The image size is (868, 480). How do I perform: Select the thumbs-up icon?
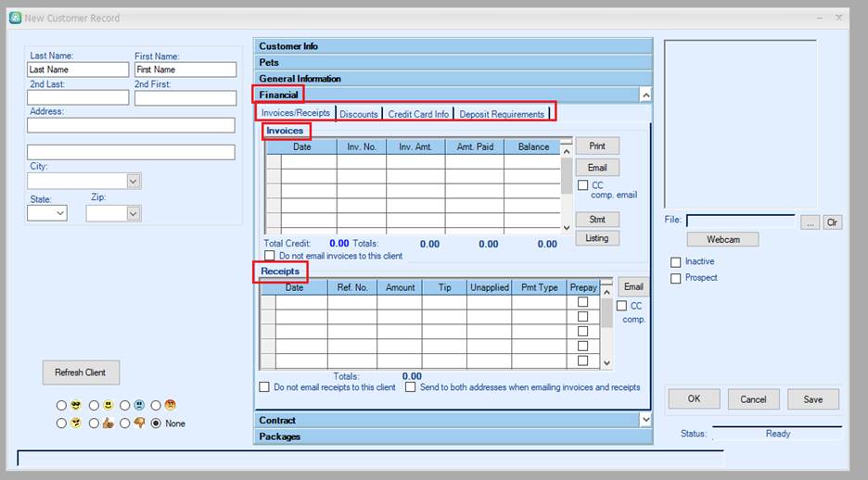(108, 423)
